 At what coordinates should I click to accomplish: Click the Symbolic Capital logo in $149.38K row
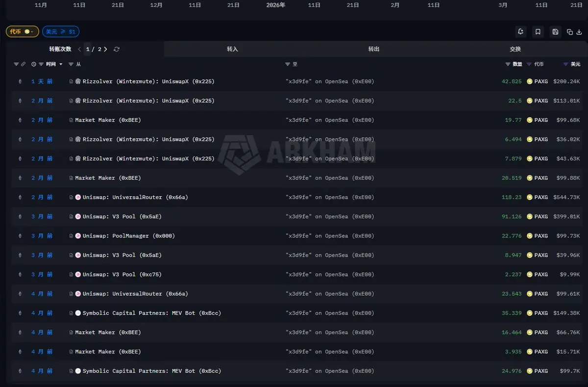pos(78,313)
